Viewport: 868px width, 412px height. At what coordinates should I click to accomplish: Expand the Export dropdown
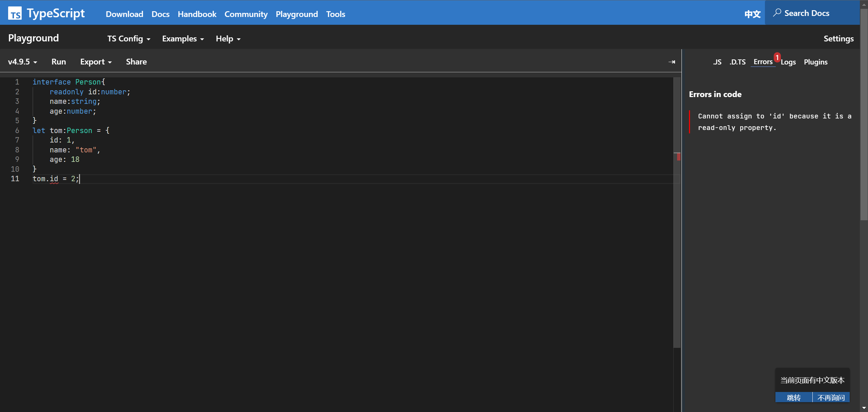(x=96, y=62)
